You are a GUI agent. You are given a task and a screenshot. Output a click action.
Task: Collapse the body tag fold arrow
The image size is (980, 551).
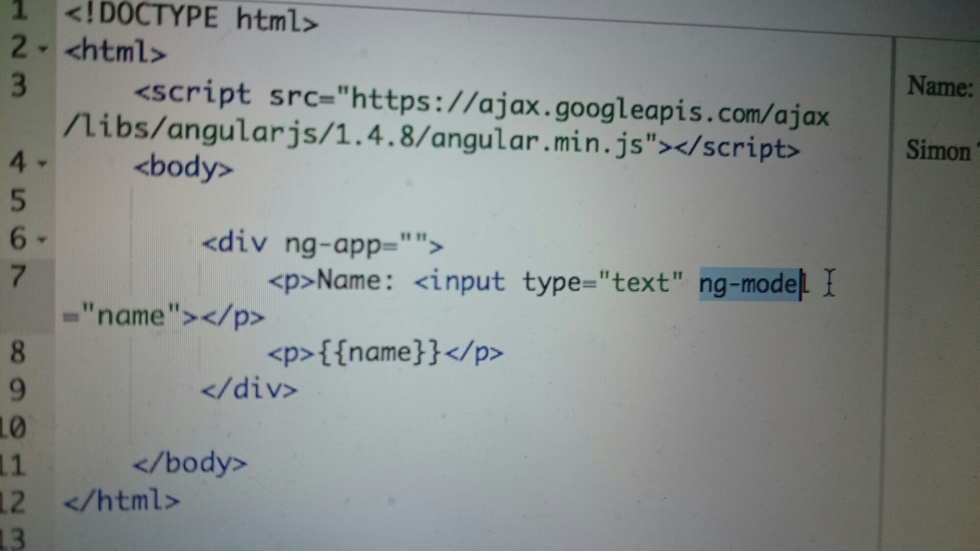(x=43, y=163)
